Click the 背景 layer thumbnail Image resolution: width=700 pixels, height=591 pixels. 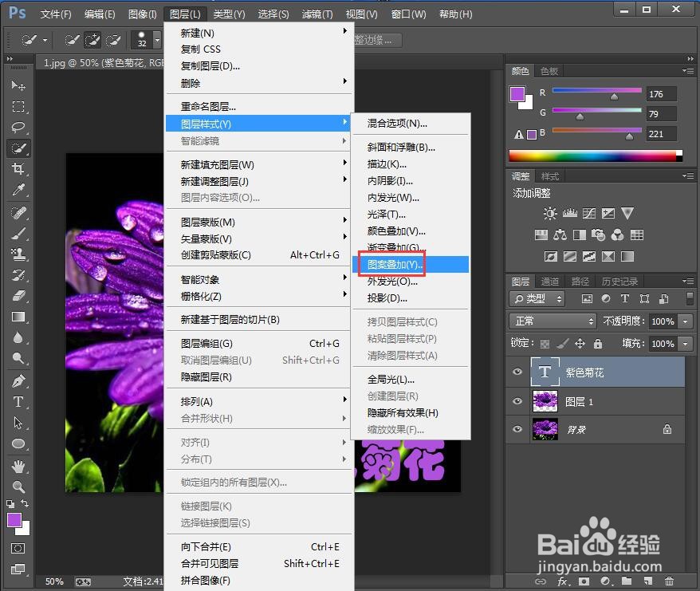(x=545, y=430)
